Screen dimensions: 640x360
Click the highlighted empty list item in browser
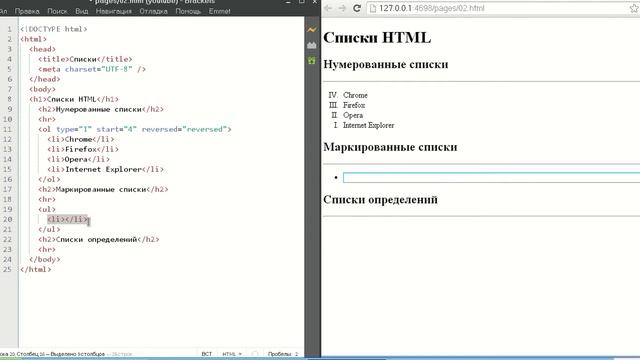pos(491,178)
